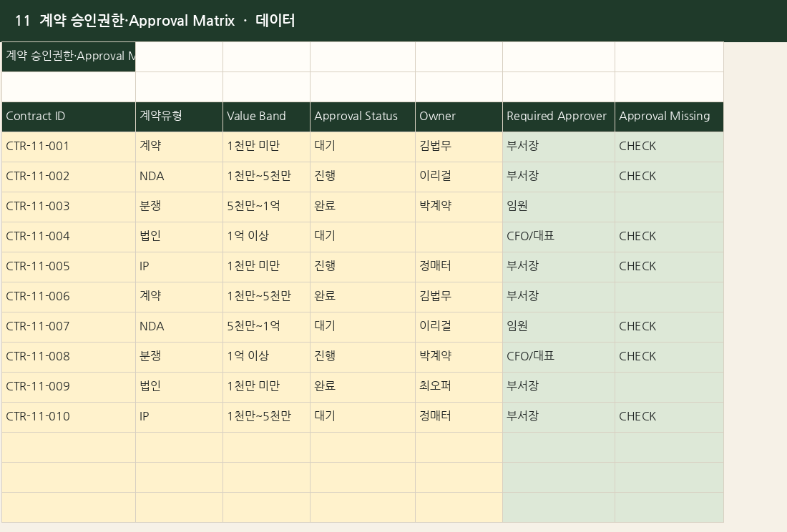Select cell CTR-11-003
Screen dimensions: 787x532
[69, 207]
